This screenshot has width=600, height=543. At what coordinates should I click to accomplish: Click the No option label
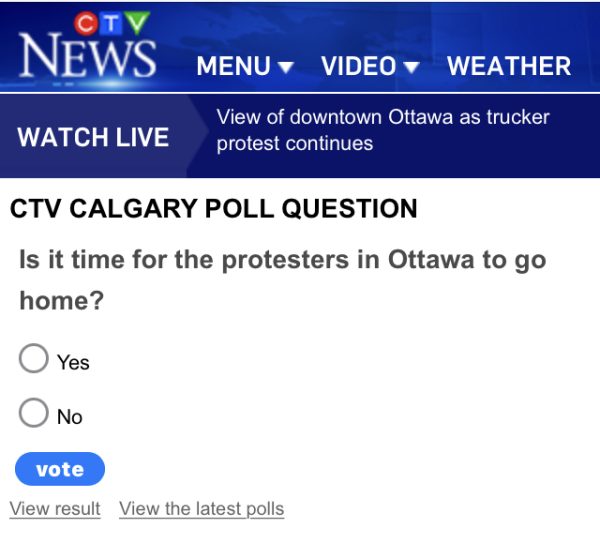pyautogui.click(x=70, y=417)
